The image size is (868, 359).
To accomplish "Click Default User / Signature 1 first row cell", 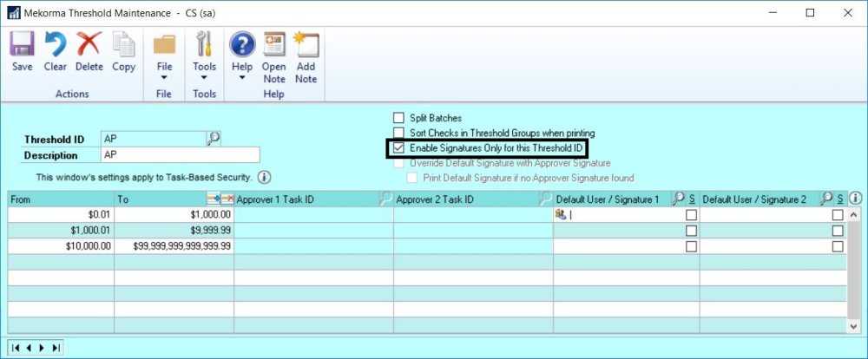I will tap(626, 215).
